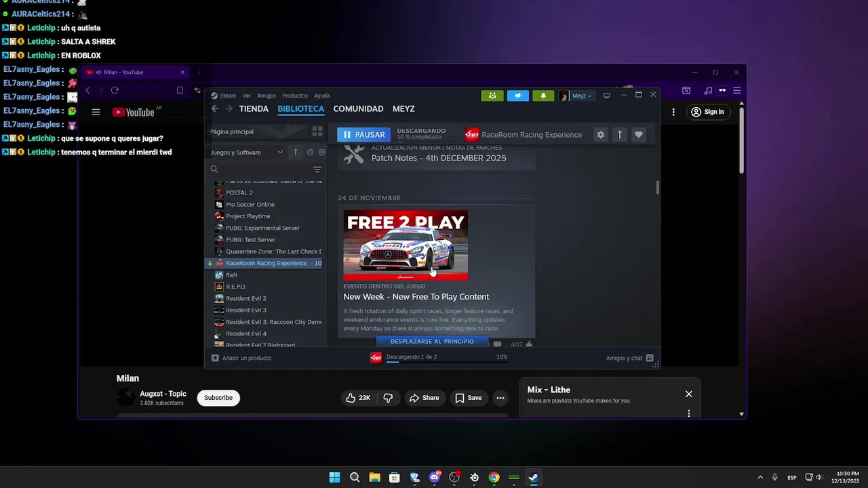Open Amigos y chat
The height and width of the screenshot is (488, 868).
(x=630, y=358)
